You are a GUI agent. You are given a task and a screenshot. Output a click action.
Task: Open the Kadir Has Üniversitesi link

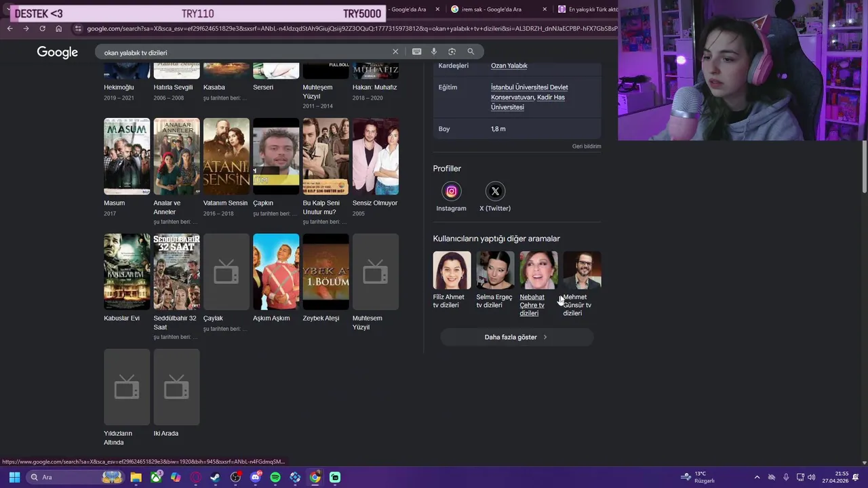click(528, 102)
